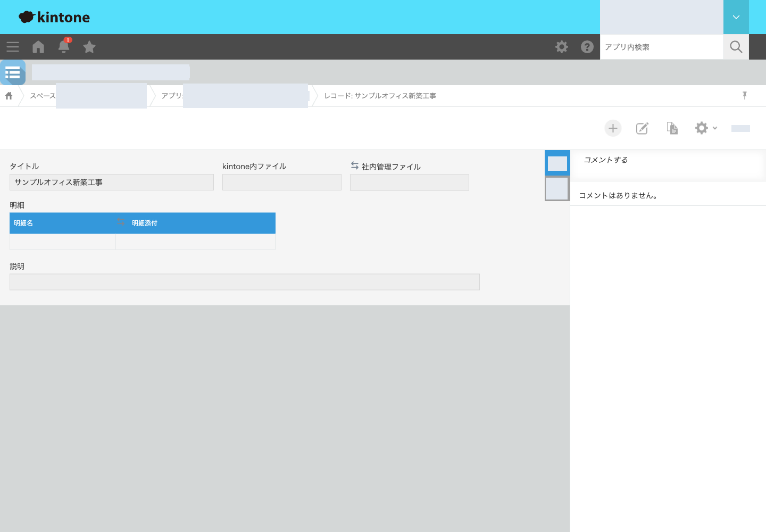Click the app list view icon
The height and width of the screenshot is (532, 766).
click(x=13, y=72)
